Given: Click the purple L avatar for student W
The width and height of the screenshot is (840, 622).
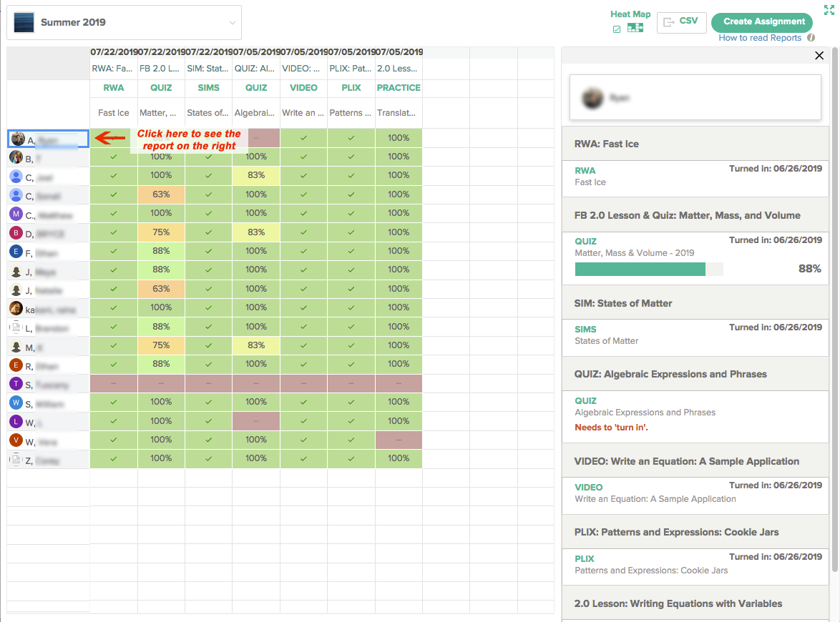Looking at the screenshot, I should click(16, 421).
